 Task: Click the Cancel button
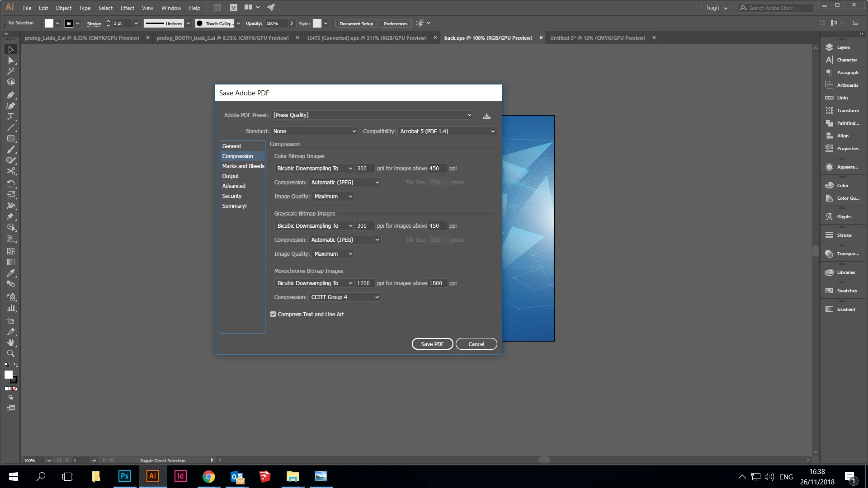476,344
